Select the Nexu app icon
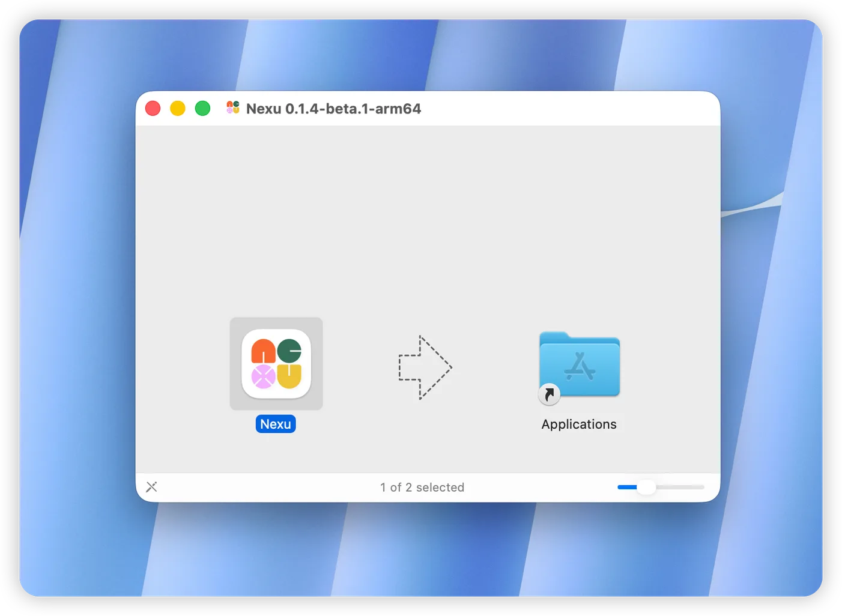 [x=276, y=364]
